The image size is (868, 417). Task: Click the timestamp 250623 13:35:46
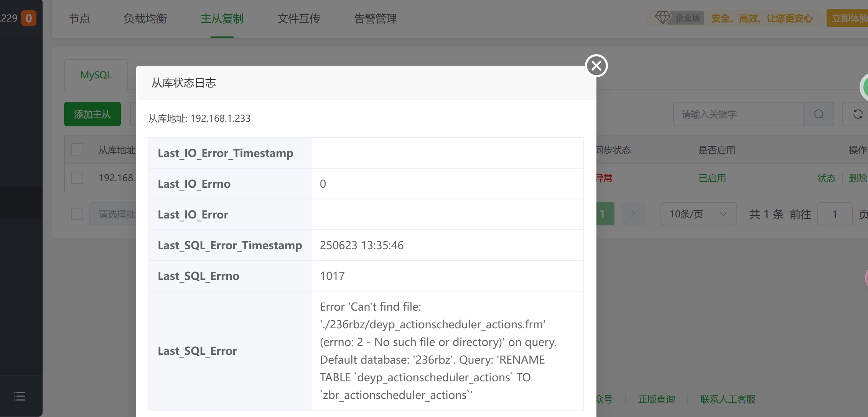pyautogui.click(x=362, y=245)
